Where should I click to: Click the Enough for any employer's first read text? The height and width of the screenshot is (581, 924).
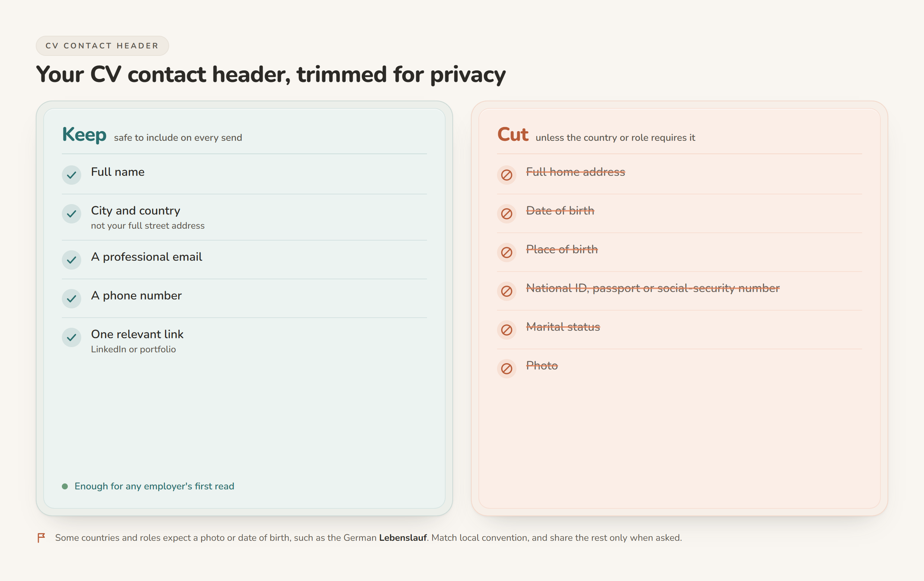tap(154, 486)
